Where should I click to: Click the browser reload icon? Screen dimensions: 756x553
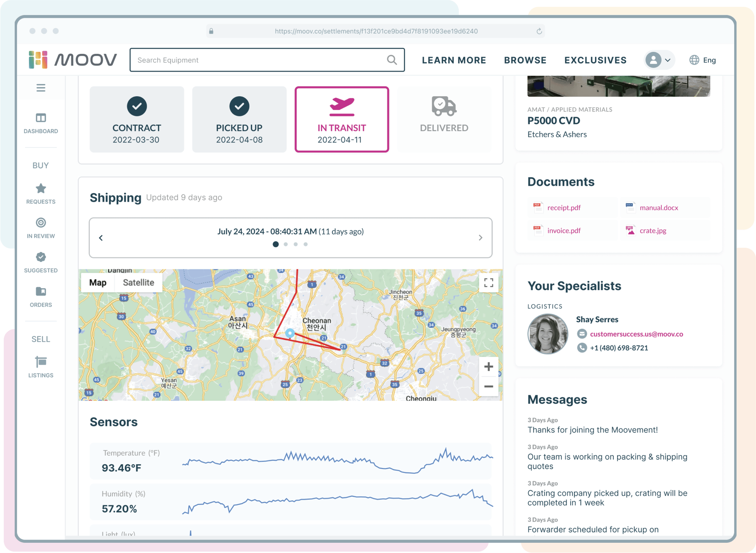(539, 31)
